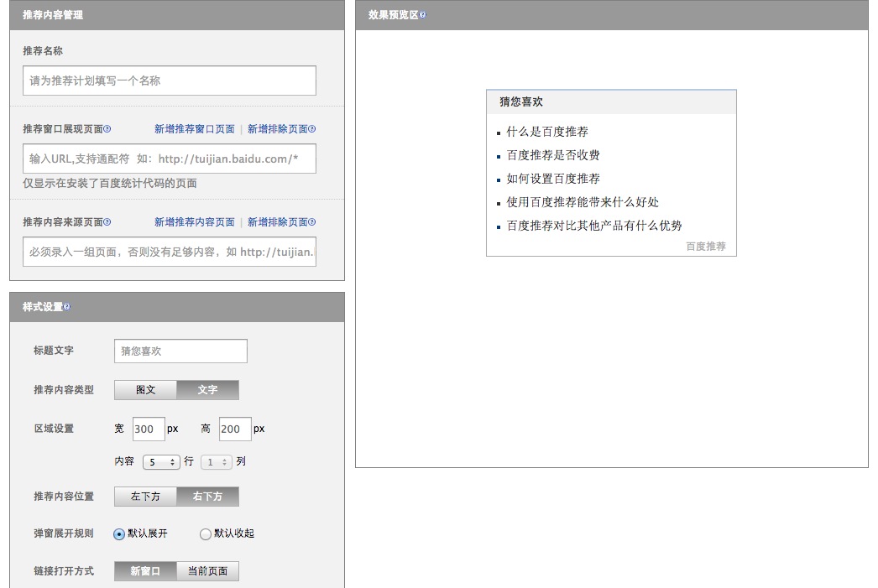Click help icon beside 推荐窗口展现页面 label
878x588 pixels.
coord(107,129)
